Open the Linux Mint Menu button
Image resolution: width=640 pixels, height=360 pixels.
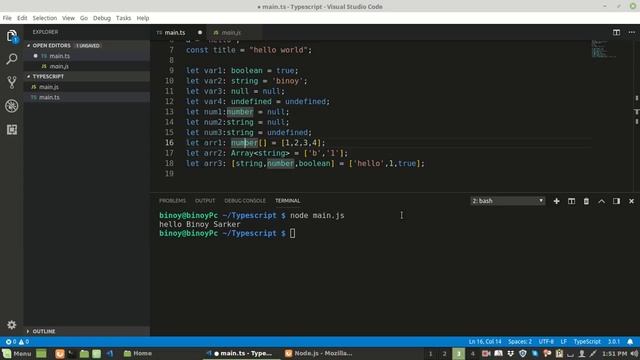pyautogui.click(x=17, y=353)
